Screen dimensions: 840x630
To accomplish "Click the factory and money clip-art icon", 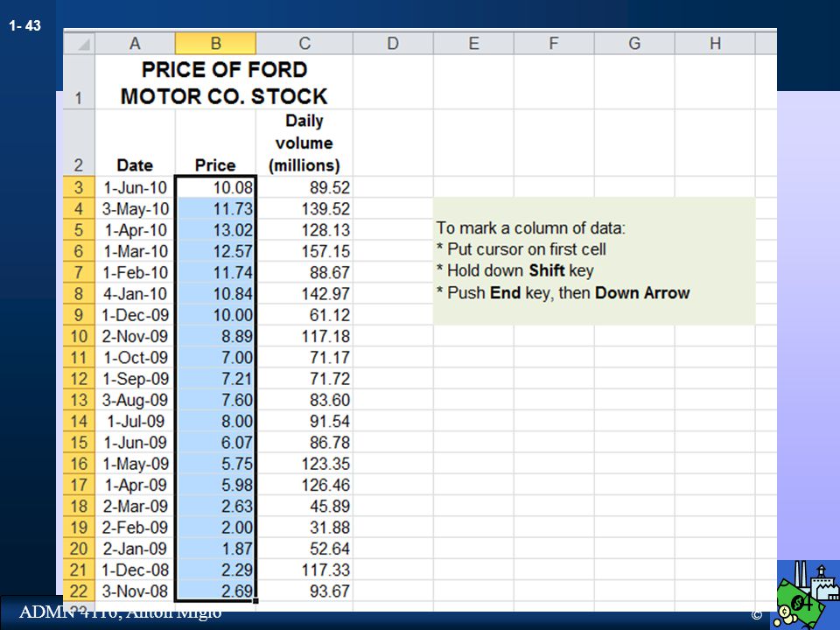I will 807,595.
